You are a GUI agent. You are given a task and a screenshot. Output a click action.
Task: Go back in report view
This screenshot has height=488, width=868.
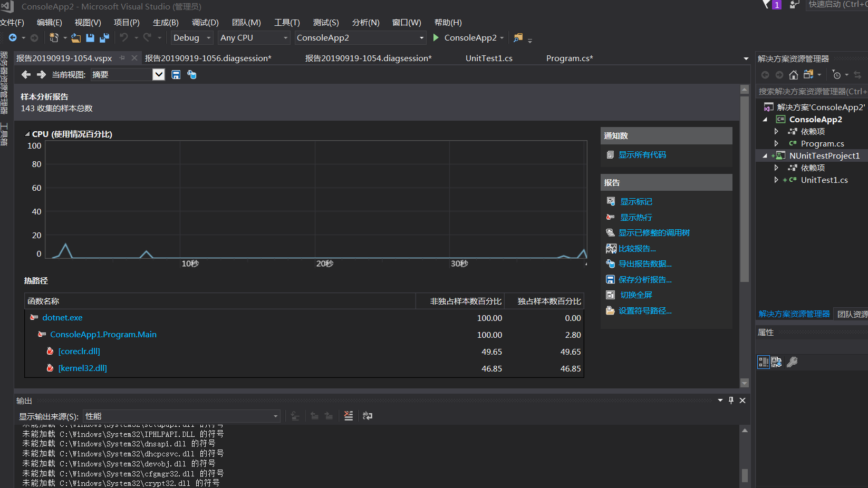point(26,75)
